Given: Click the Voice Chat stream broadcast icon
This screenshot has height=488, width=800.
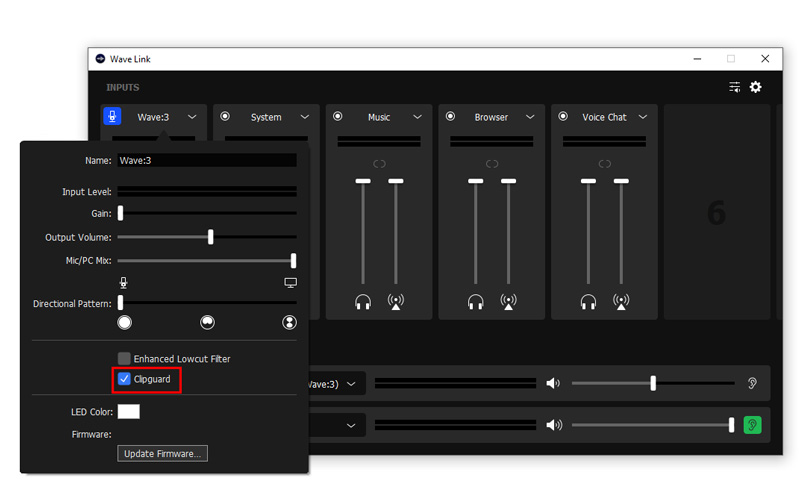Looking at the screenshot, I should (621, 302).
